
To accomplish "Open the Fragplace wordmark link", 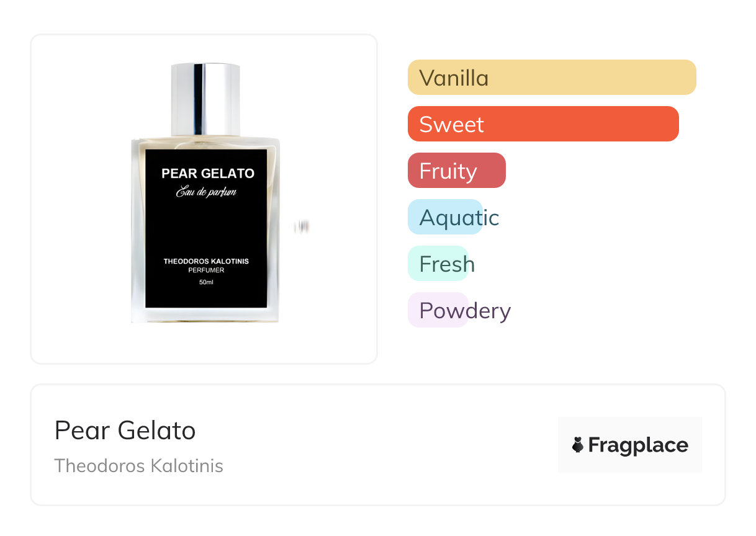I will (x=638, y=445).
